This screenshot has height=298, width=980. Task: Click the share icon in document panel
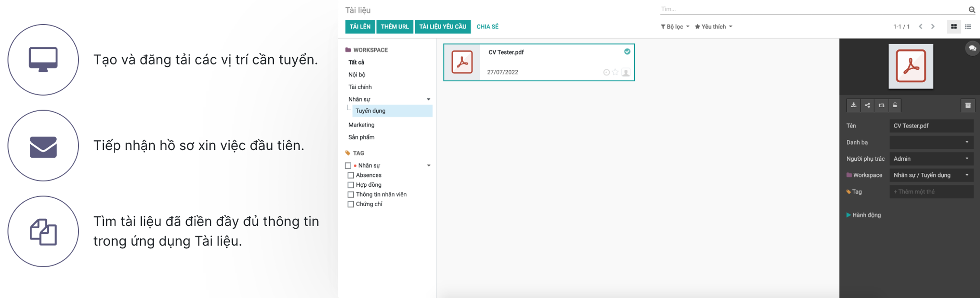(867, 105)
